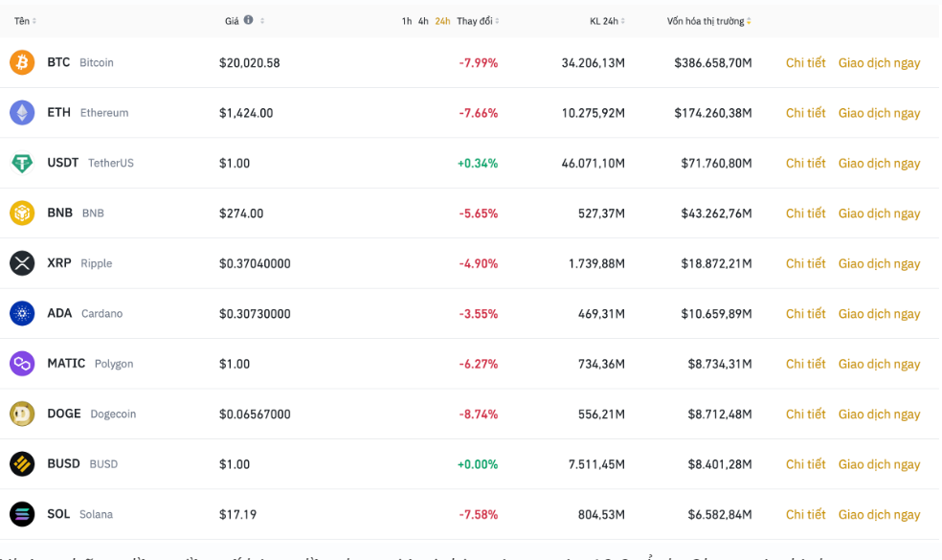Click Giao dịch ngay for SOL
The image size is (942, 560).
click(879, 515)
